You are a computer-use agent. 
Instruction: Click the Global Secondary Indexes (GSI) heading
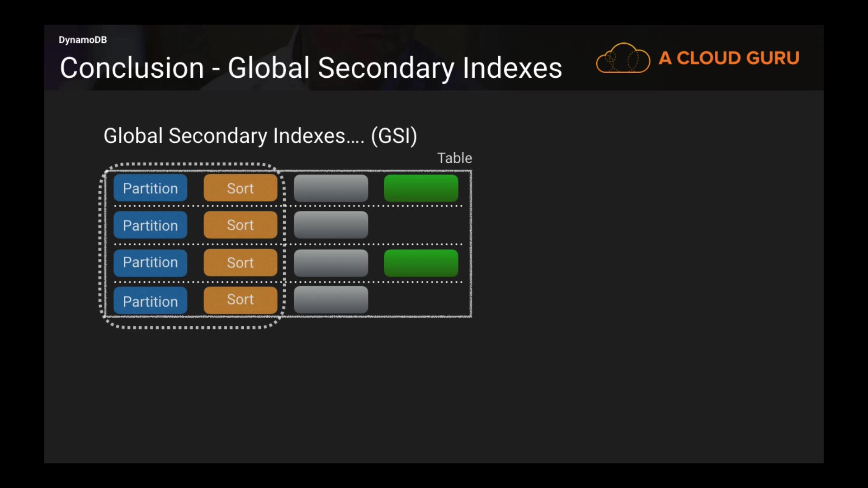pyautogui.click(x=260, y=136)
